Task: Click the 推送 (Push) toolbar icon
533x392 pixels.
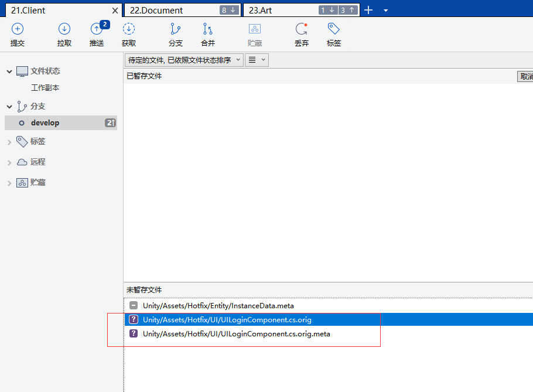Action: click(x=97, y=29)
